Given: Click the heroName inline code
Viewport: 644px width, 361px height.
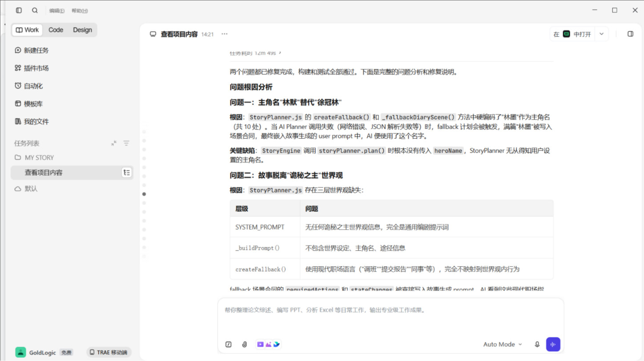Looking at the screenshot, I should tap(448, 150).
